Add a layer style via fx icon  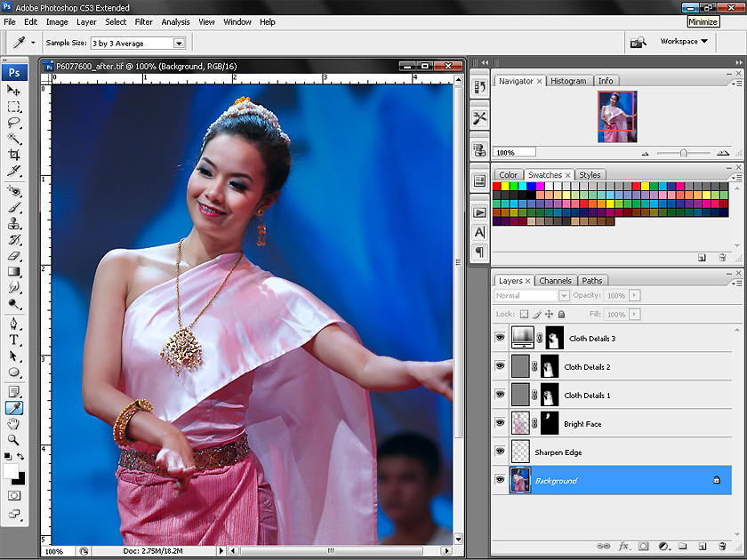click(x=623, y=546)
